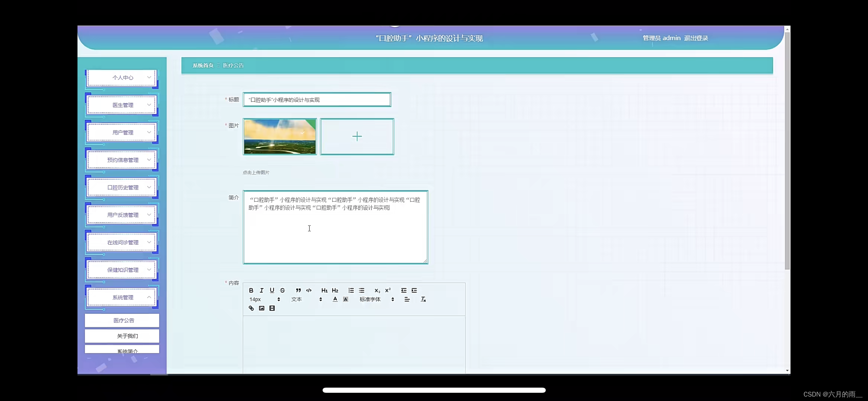Expand the 保健知识管理 sidebar menu
The height and width of the screenshot is (401, 868).
[122, 270]
